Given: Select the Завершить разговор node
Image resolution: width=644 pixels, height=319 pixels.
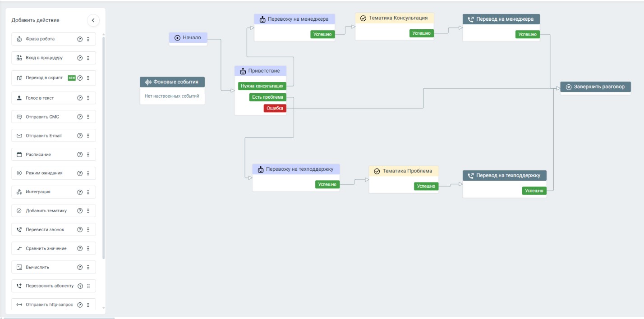Looking at the screenshot, I should click(x=595, y=87).
